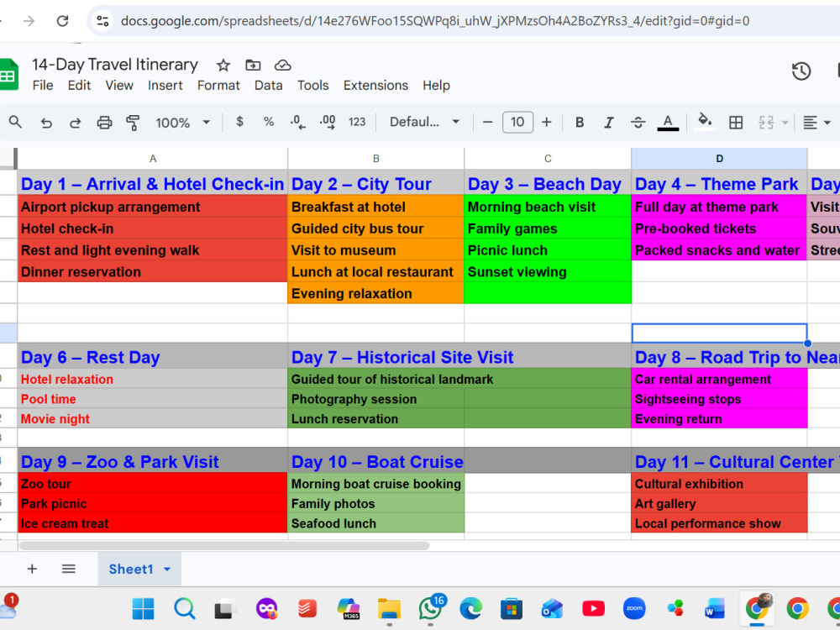
Task: Click the horizontal scrollbar
Action: (x=224, y=546)
